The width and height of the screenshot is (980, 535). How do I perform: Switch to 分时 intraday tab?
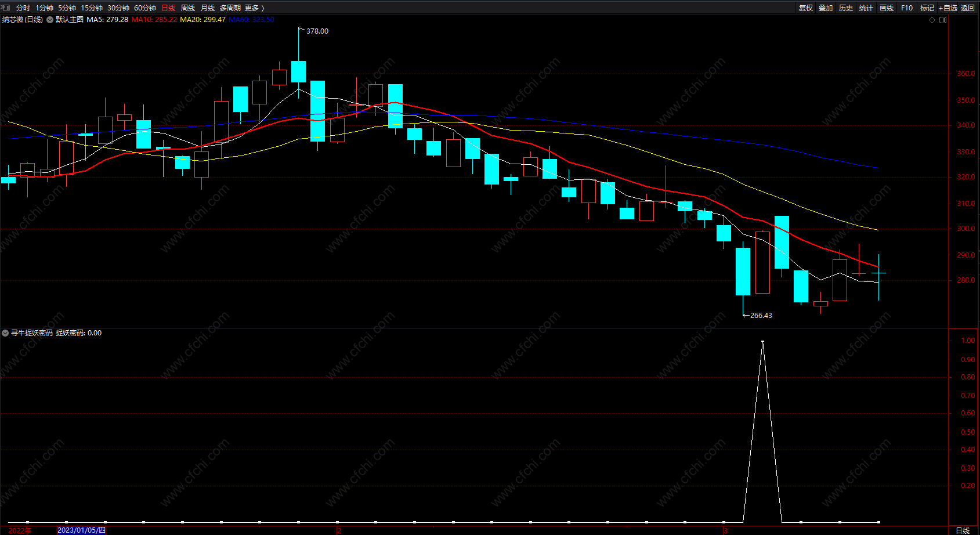click(23, 8)
